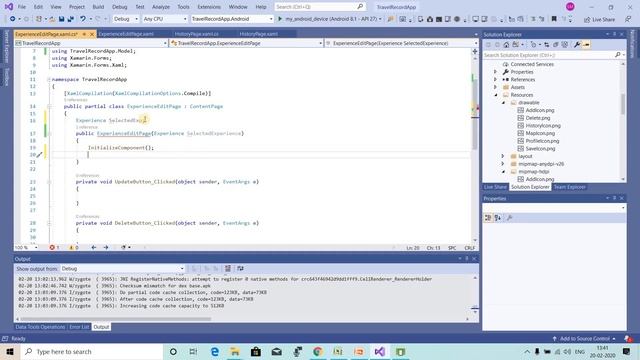
Task: Open the Extensions menu
Action: (x=209, y=7)
